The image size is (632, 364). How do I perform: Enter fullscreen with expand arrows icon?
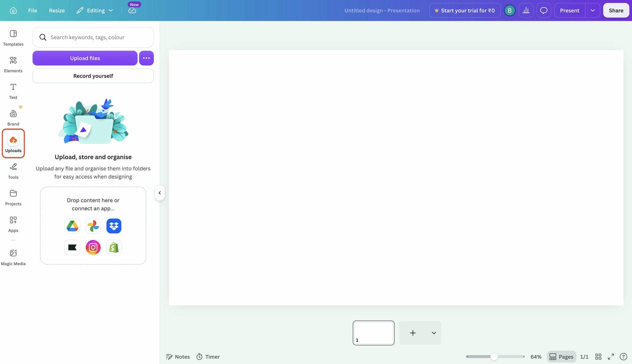(611, 357)
